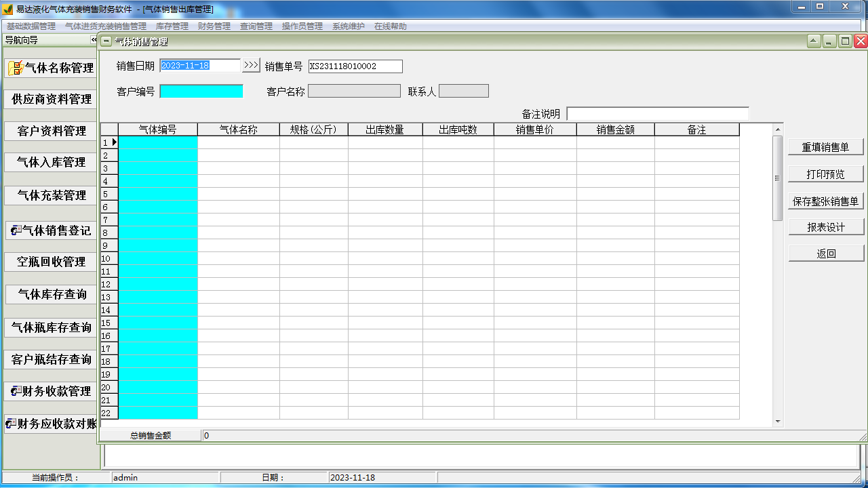Click the roll-up arrow in 气体销售管理 title bar
Image resolution: width=868 pixels, height=488 pixels.
click(x=814, y=41)
